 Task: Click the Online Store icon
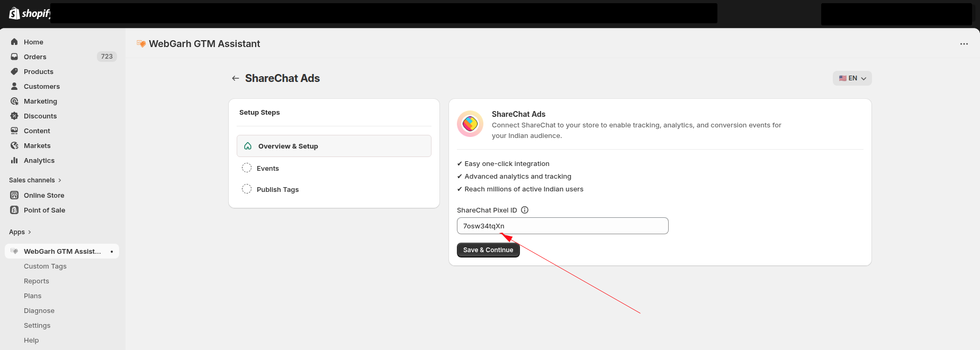[x=14, y=195]
